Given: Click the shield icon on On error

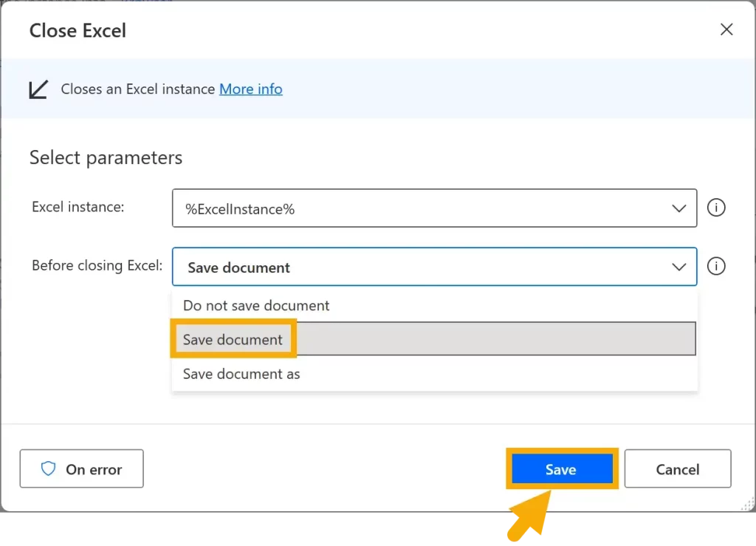Looking at the screenshot, I should tap(49, 469).
